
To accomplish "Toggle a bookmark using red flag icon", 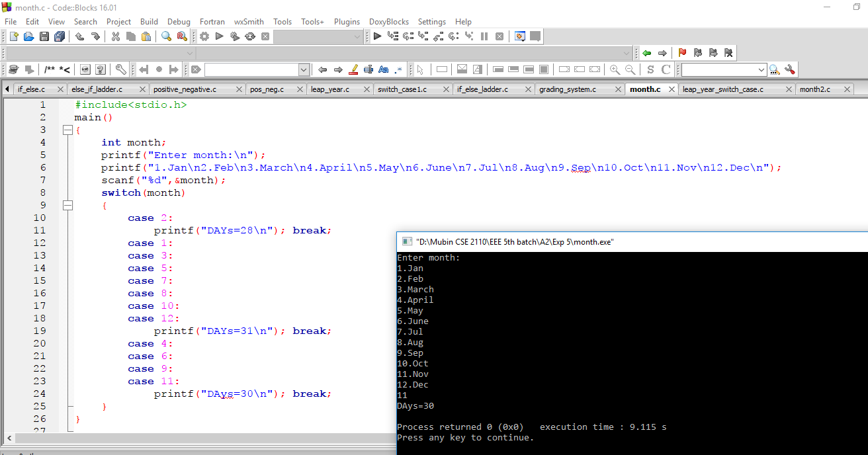I will pyautogui.click(x=683, y=53).
